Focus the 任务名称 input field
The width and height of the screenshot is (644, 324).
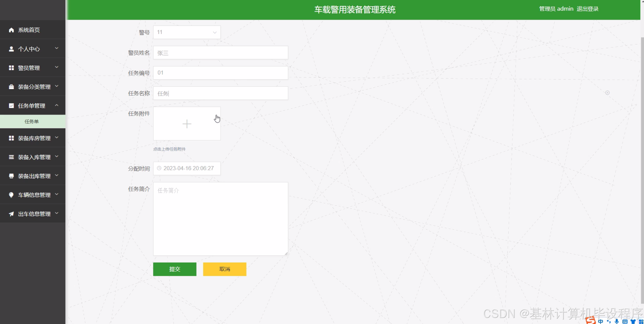click(221, 93)
